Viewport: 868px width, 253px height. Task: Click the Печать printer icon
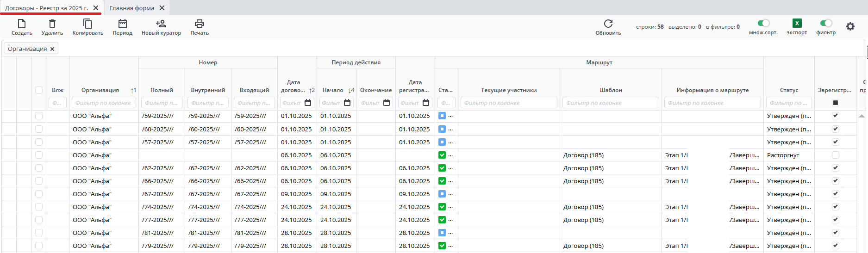[199, 24]
